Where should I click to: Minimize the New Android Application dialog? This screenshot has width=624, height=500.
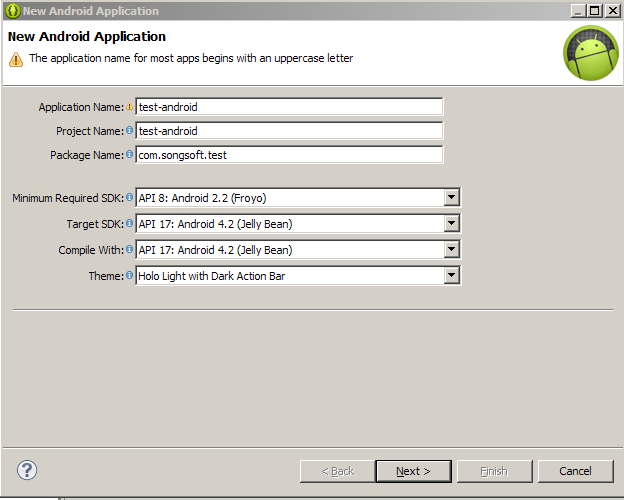pos(579,11)
